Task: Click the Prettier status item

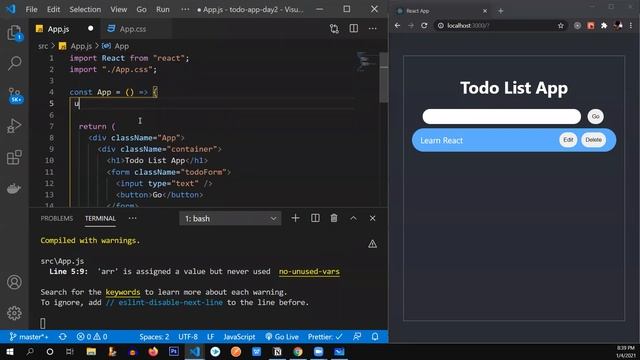Action: pos(325,337)
